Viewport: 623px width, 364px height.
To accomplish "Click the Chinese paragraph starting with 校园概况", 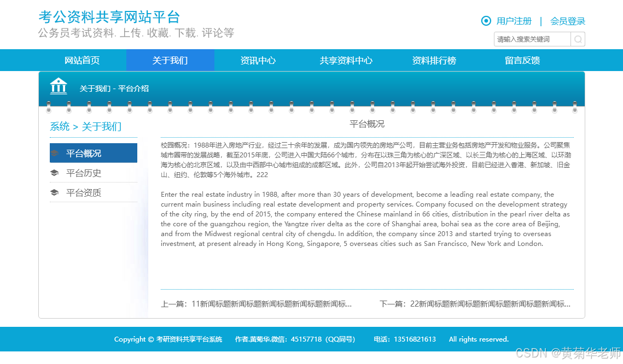I will click(x=366, y=160).
